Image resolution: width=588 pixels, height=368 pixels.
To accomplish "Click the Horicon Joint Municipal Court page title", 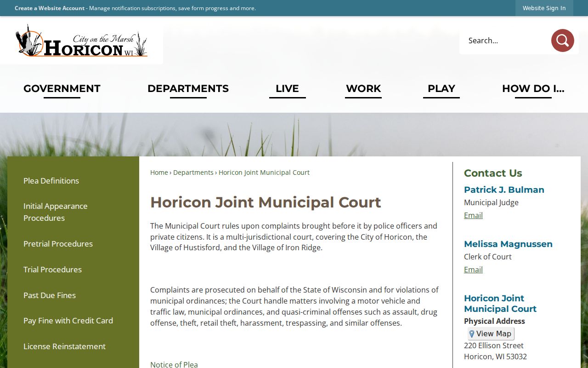I will point(266,202).
